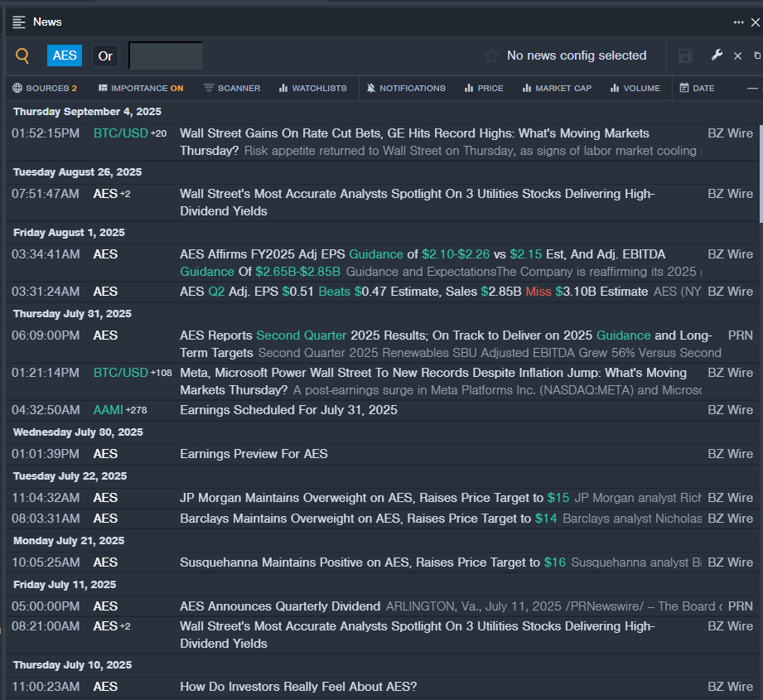763x700 pixels.
Task: Open the three-dots more options menu
Action: [738, 22]
